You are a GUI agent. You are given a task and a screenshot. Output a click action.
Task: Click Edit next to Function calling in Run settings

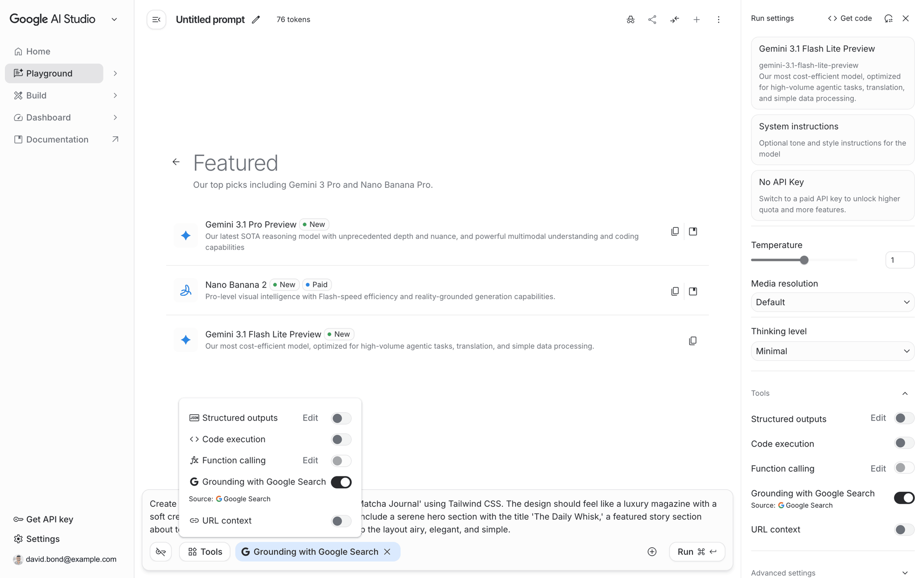[x=878, y=468]
